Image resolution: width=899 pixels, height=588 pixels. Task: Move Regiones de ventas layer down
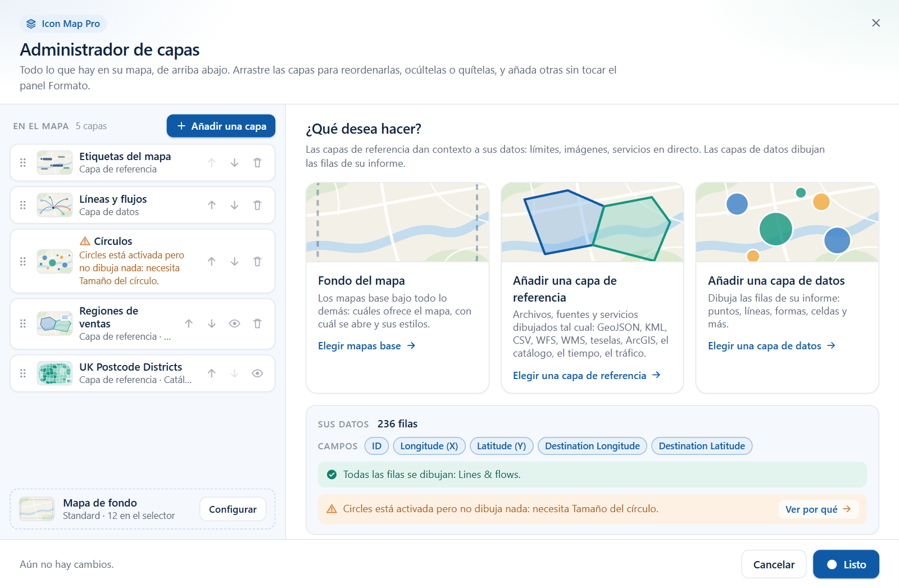(x=212, y=323)
